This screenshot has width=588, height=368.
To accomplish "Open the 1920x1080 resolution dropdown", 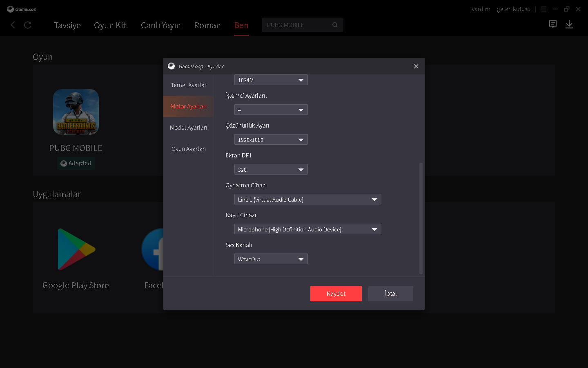I will pos(271,139).
